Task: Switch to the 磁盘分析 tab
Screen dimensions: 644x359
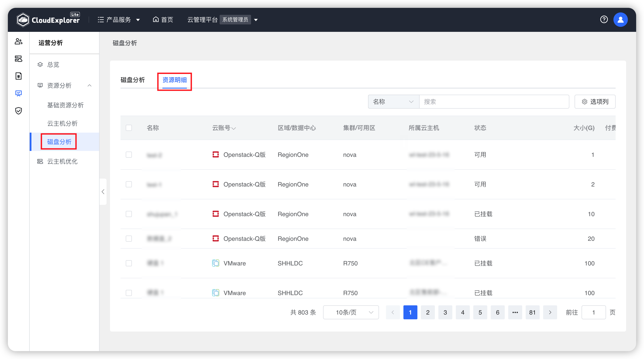Action: [133, 80]
